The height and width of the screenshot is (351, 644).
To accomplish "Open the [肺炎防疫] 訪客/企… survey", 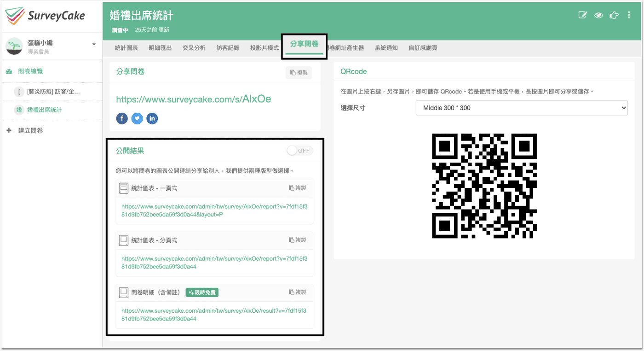I will tap(54, 92).
